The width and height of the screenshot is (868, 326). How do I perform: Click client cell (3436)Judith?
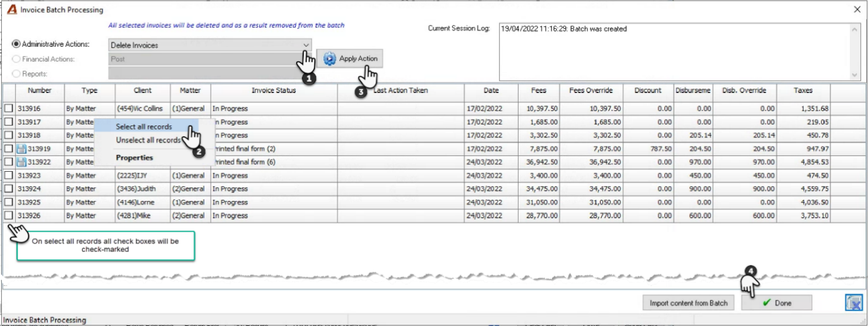tap(142, 189)
